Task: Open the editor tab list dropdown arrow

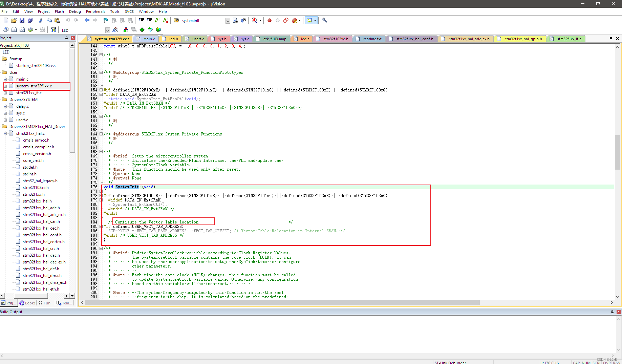Action: coord(611,39)
